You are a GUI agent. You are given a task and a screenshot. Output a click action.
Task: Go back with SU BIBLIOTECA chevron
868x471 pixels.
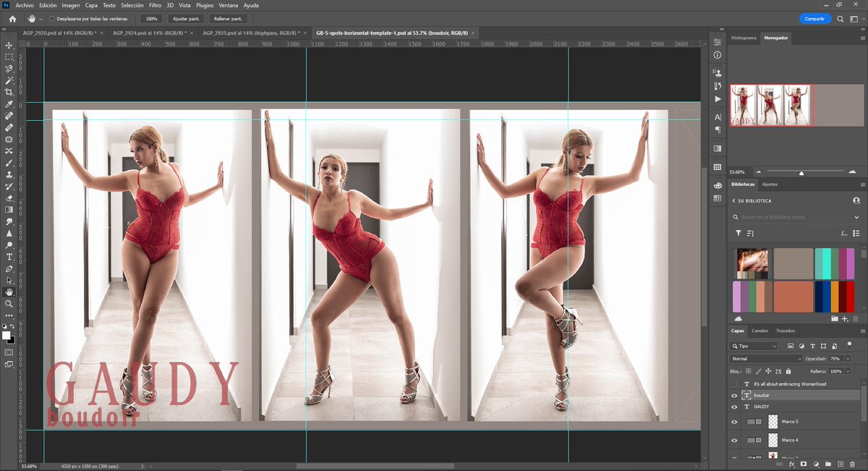[733, 200]
